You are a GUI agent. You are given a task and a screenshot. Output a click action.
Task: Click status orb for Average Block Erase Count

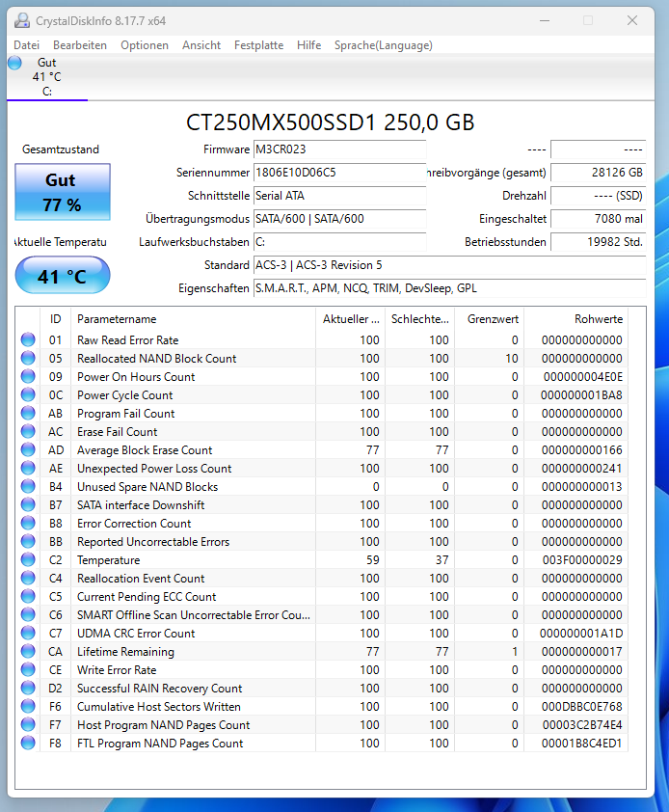(x=28, y=449)
